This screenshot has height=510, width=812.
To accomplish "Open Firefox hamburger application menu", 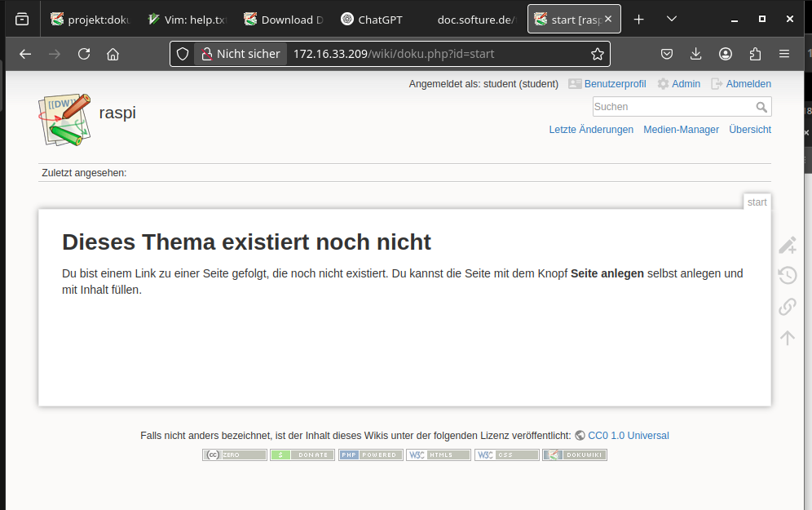I will click(x=783, y=54).
